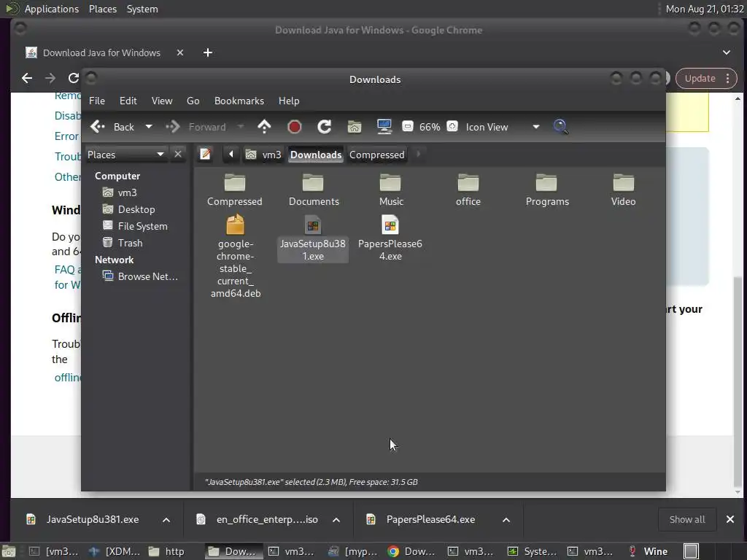Select the office folder icon
The image size is (747, 560).
(x=468, y=183)
